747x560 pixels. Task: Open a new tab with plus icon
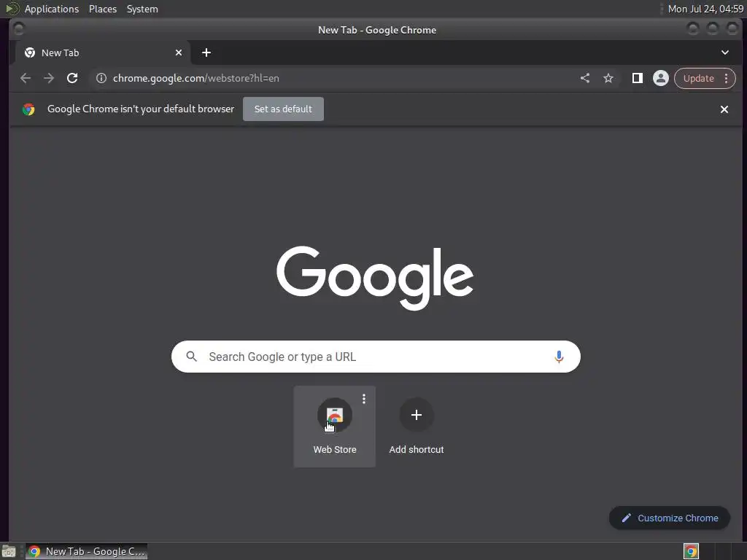coord(206,52)
